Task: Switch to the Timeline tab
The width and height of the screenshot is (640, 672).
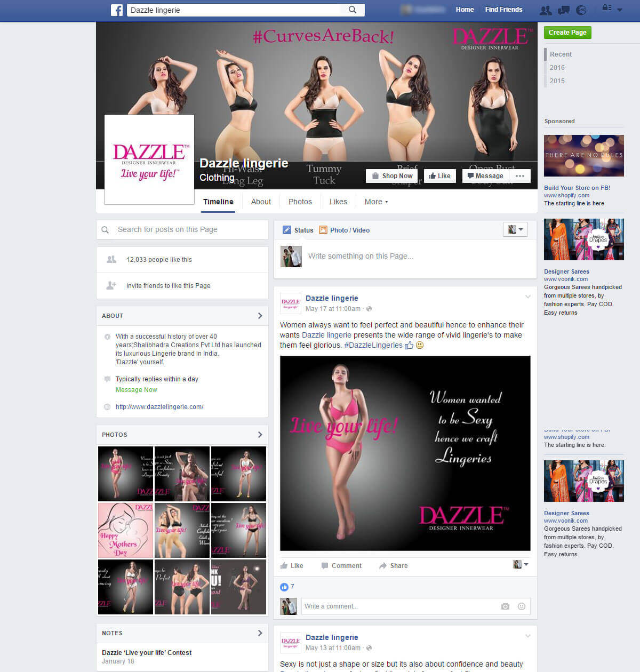Action: (x=218, y=202)
